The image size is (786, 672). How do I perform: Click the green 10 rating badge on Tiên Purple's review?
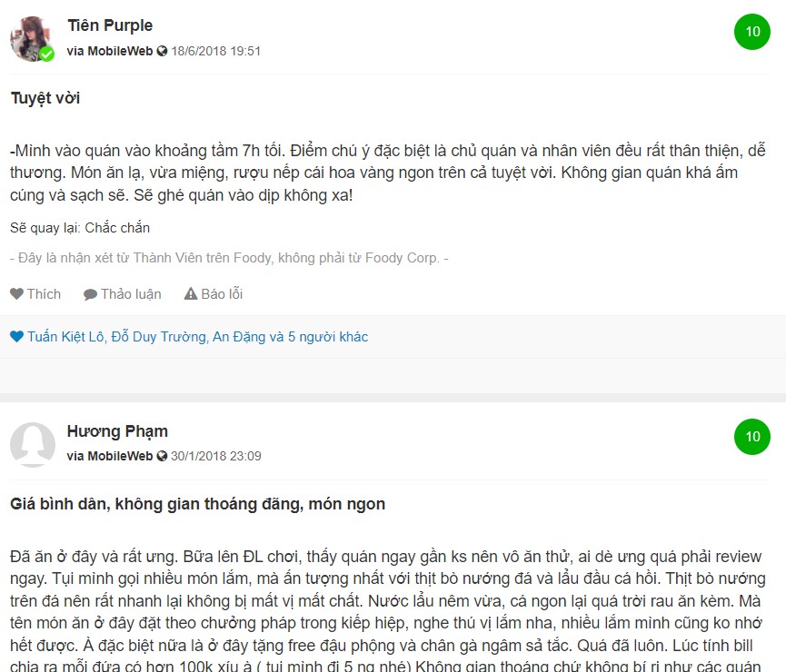[751, 32]
